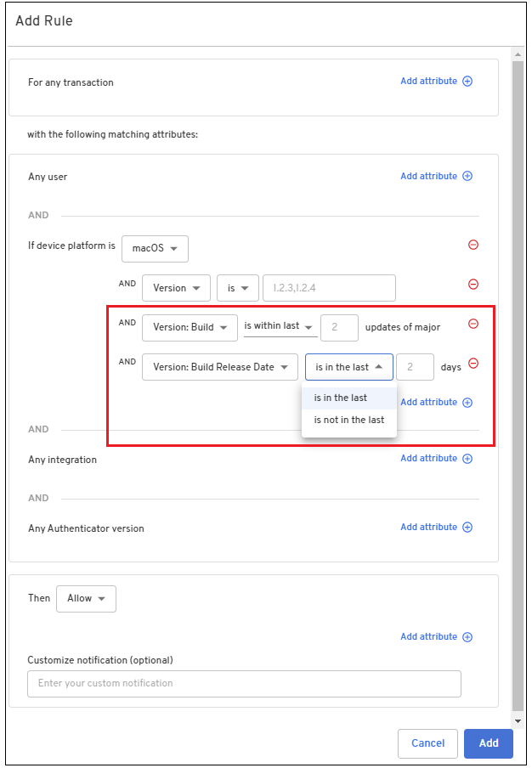
Task: Click the vertical scrollbar of the dialog
Action: [x=518, y=382]
